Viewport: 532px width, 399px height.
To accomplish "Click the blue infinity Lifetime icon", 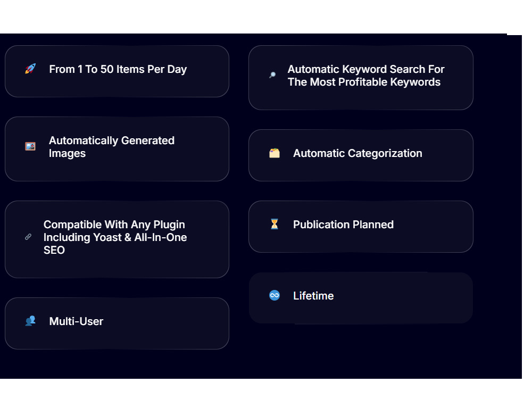I will 274,295.
